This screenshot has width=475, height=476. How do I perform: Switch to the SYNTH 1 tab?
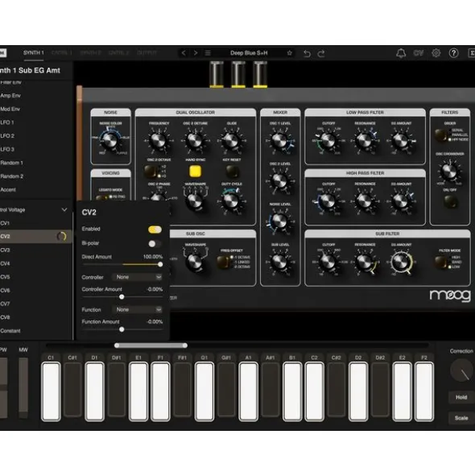[x=33, y=53]
